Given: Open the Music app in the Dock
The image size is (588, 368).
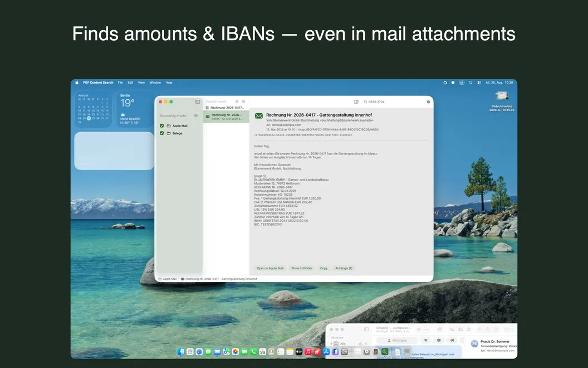Looking at the screenshot, I should point(308,352).
